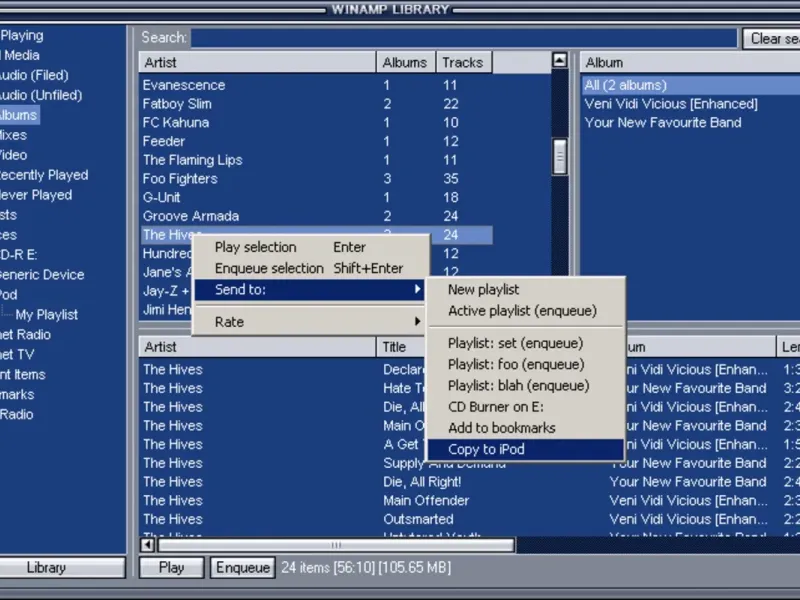Select the Main Offender track title
Image resolution: width=800 pixels, height=600 pixels.
[x=426, y=501]
